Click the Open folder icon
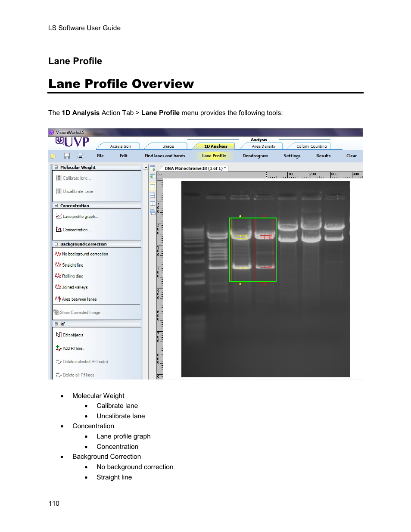 pos(53,156)
